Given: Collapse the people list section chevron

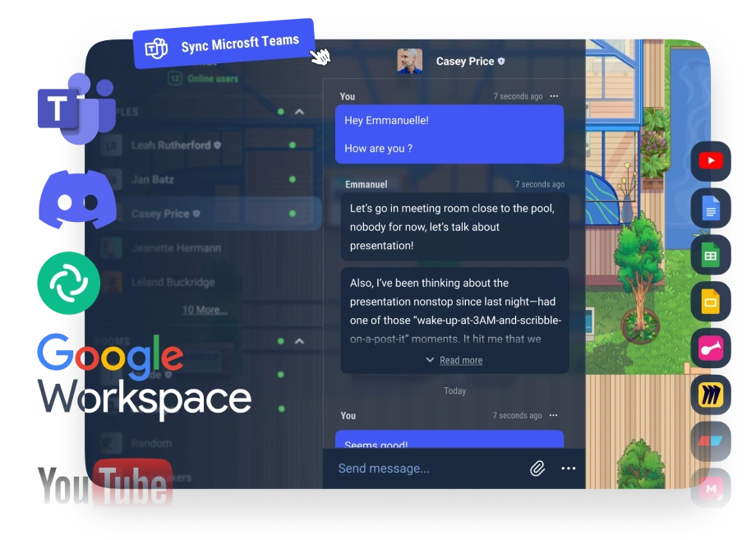Looking at the screenshot, I should pyautogui.click(x=299, y=112).
